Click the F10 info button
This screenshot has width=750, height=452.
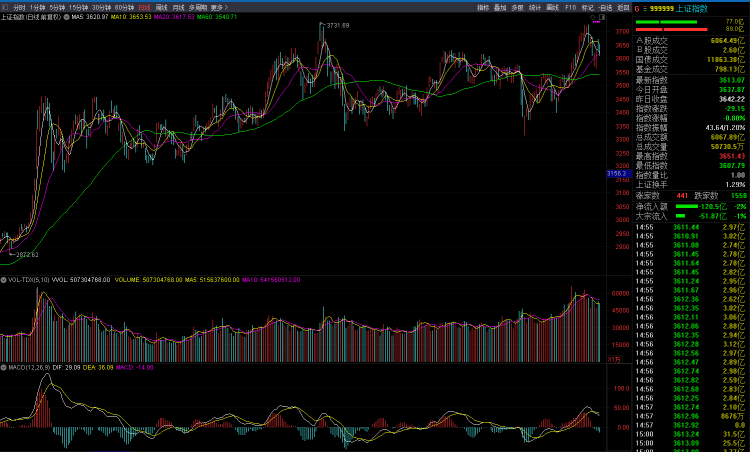point(570,8)
